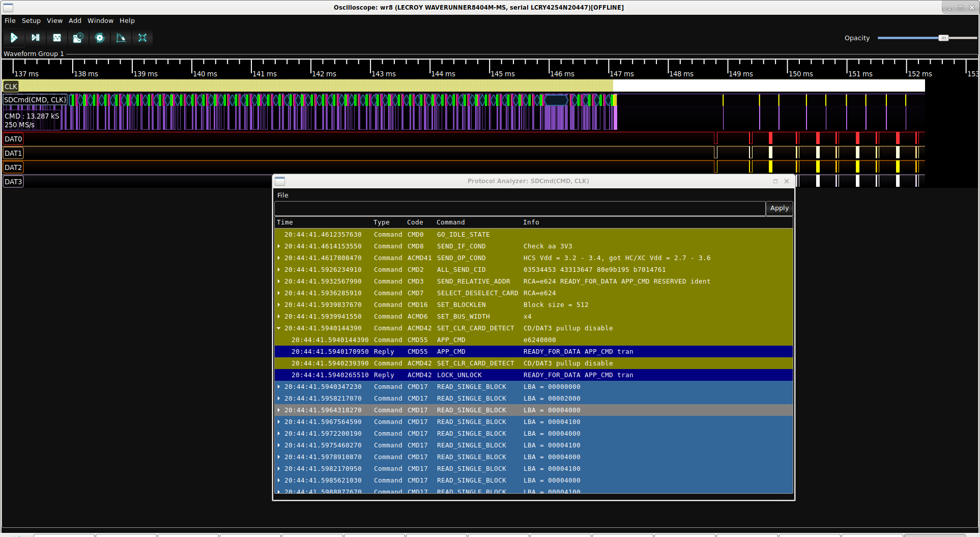Screen dimensions: 980x537
Task: Open the Protocol Analyzer File menu
Action: (282, 195)
